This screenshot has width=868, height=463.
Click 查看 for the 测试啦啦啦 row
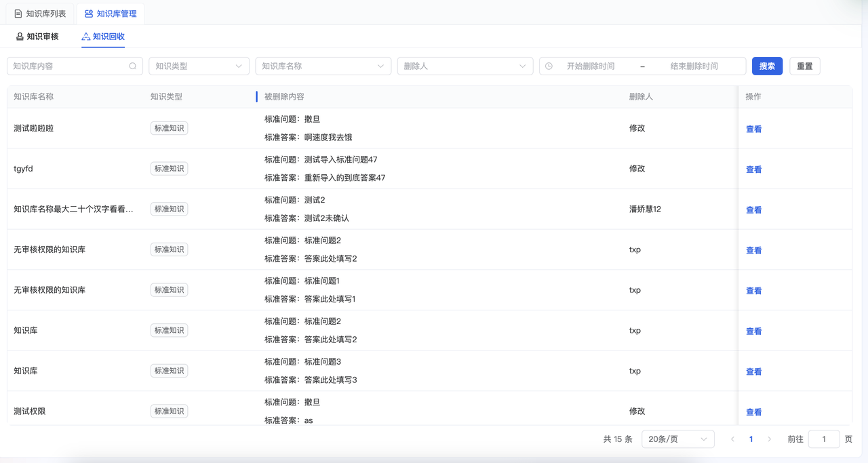[x=753, y=129]
